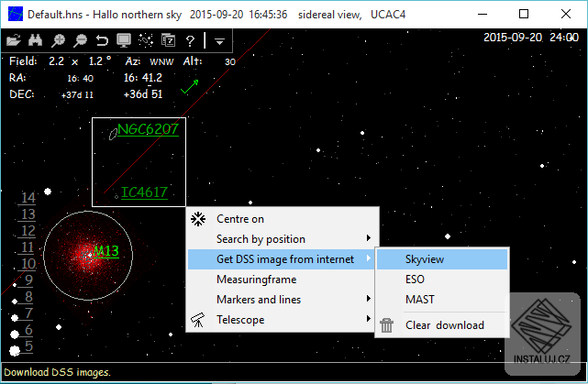
Task: Click the green north direction arrow
Action: pyautogui.click(x=190, y=86)
